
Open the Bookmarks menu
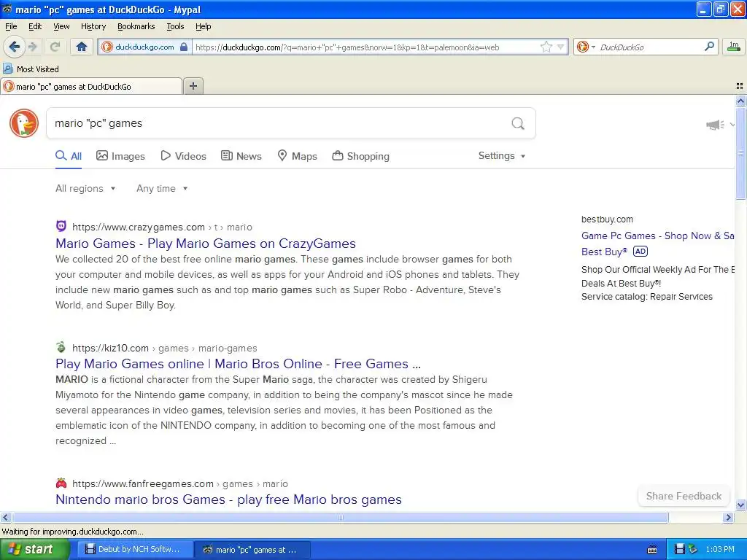coord(136,26)
